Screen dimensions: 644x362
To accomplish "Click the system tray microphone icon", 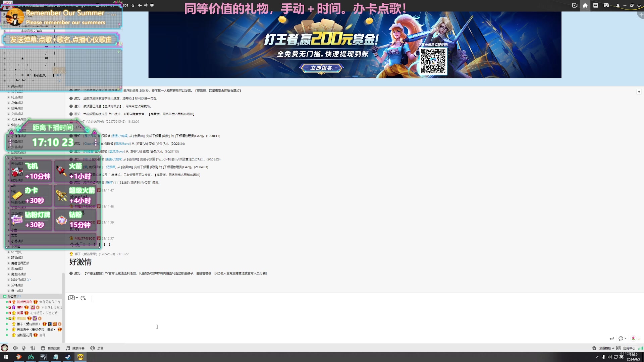I will click(x=603, y=357).
